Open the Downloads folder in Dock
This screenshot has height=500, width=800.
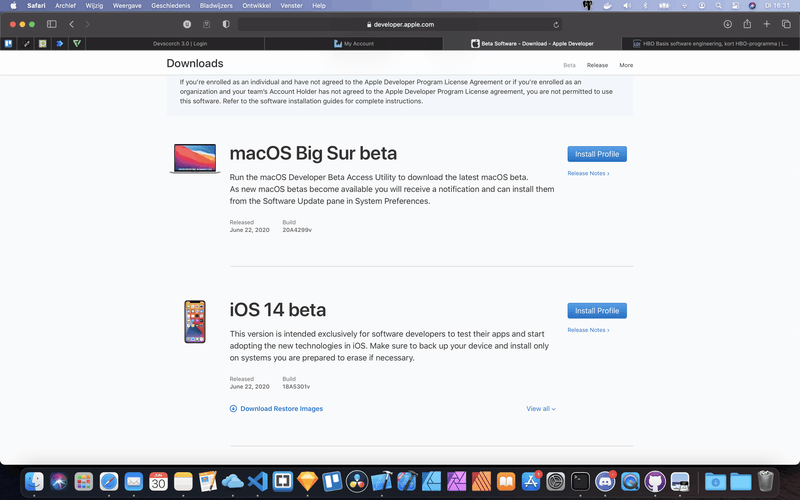tap(715, 481)
